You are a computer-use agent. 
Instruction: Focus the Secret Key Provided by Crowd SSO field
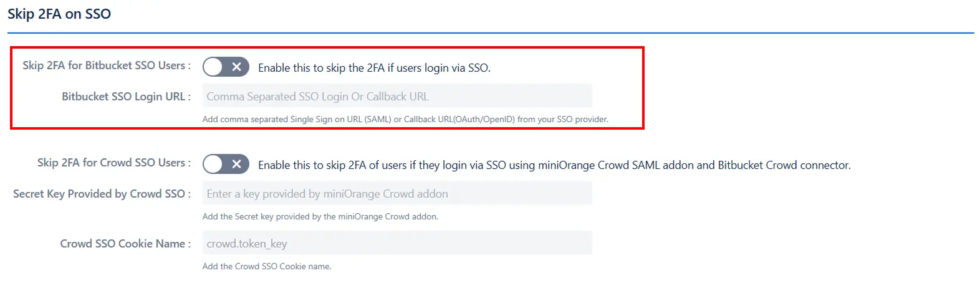397,193
